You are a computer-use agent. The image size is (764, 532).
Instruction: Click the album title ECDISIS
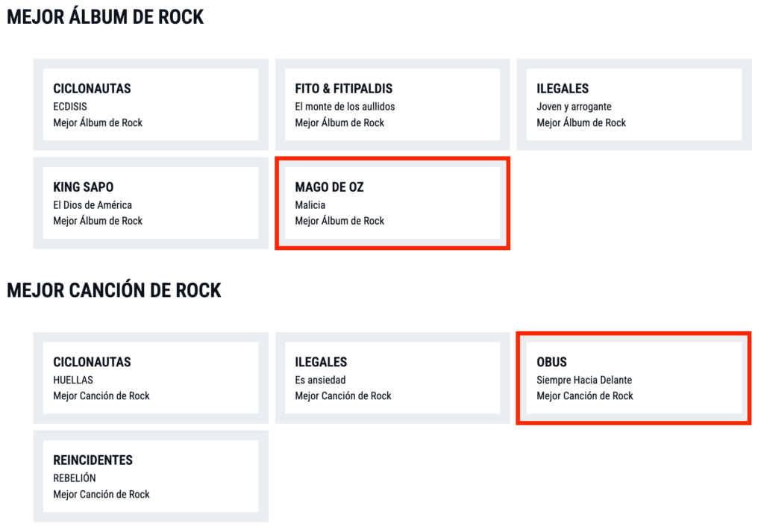[x=70, y=107]
